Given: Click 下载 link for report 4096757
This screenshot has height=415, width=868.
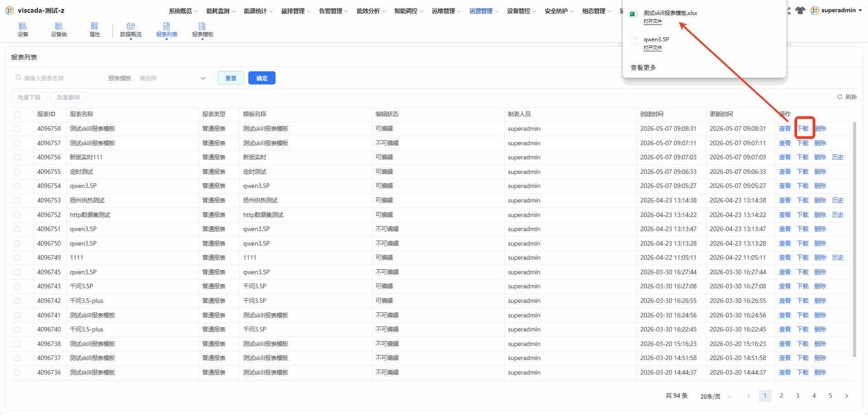Looking at the screenshot, I should tap(803, 143).
